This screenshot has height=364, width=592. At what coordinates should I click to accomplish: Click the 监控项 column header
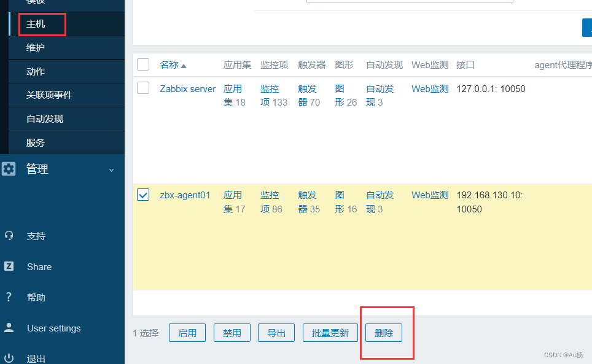(x=274, y=65)
